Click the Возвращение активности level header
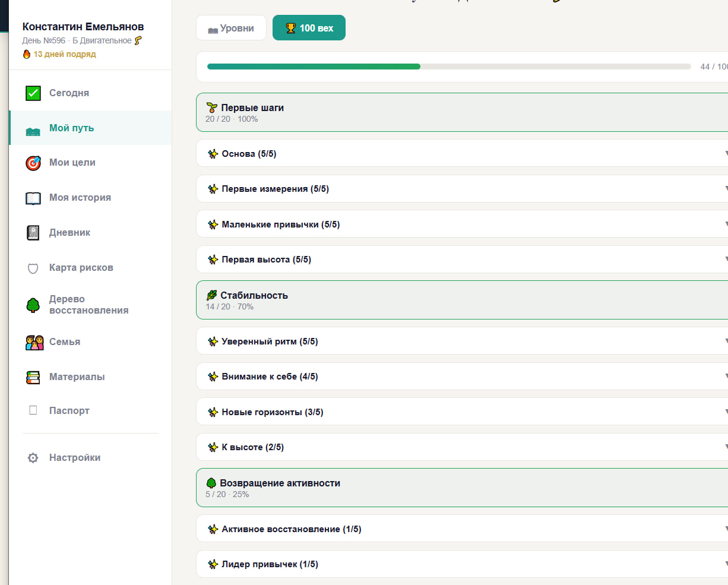728x585 pixels. point(462,488)
